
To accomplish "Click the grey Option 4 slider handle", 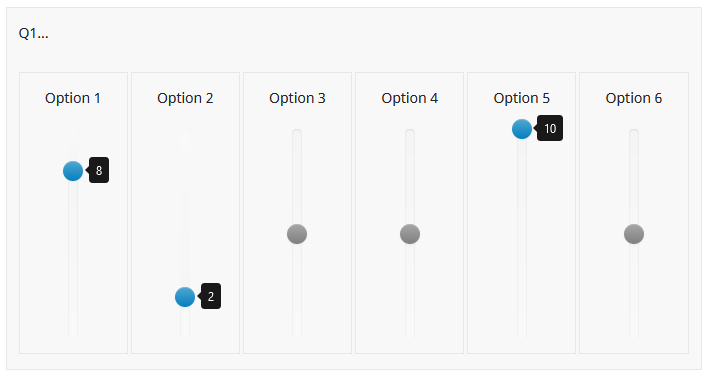I will tap(410, 234).
